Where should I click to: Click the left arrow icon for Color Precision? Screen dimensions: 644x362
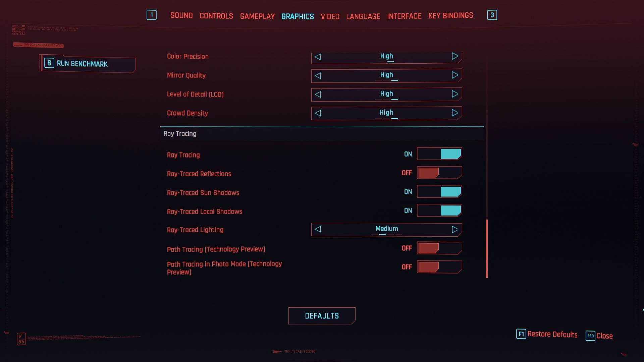318,56
